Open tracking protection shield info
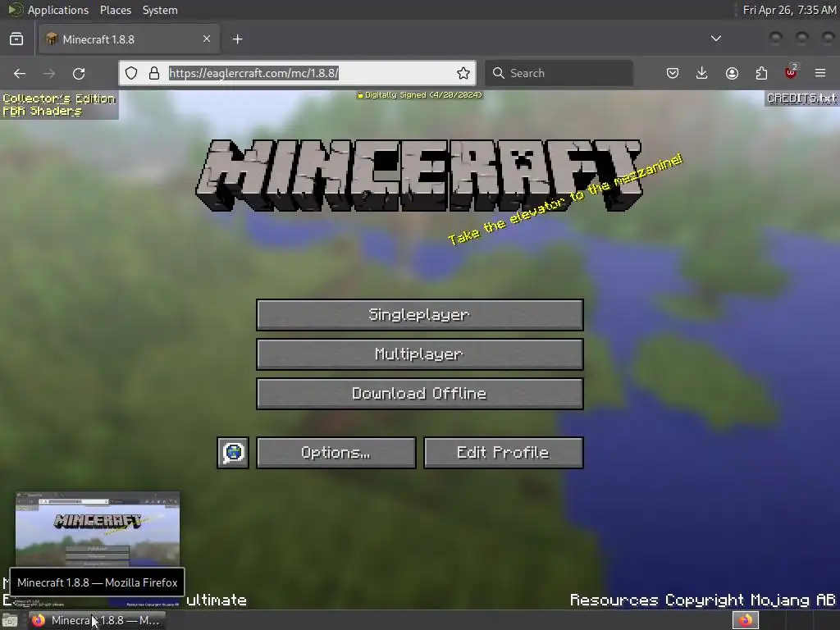Screen dimensions: 840x630 [x=131, y=73]
